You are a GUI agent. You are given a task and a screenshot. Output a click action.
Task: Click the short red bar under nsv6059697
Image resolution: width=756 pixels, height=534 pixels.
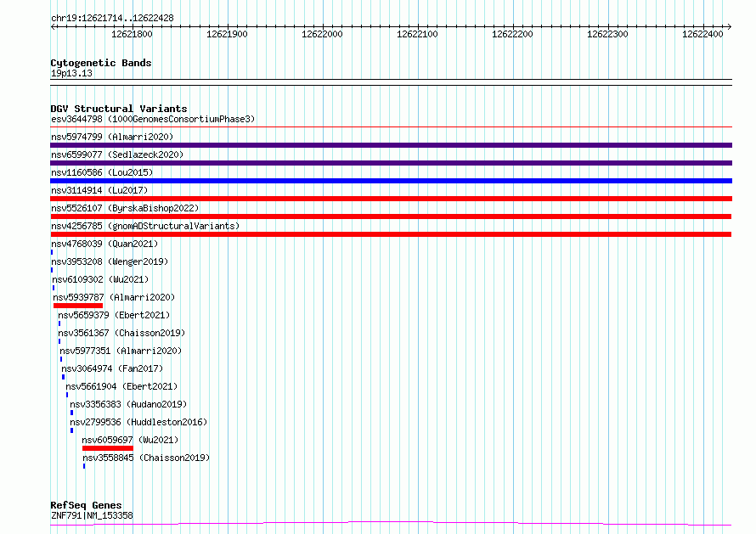[108, 448]
